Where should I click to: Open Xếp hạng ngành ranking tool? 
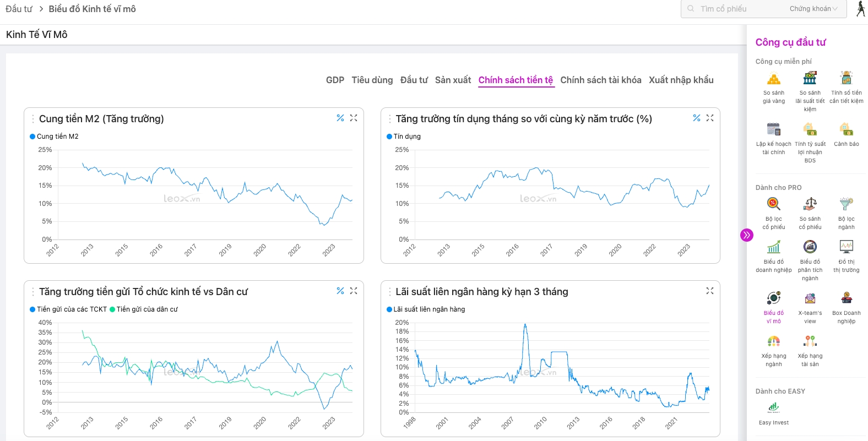tap(774, 350)
